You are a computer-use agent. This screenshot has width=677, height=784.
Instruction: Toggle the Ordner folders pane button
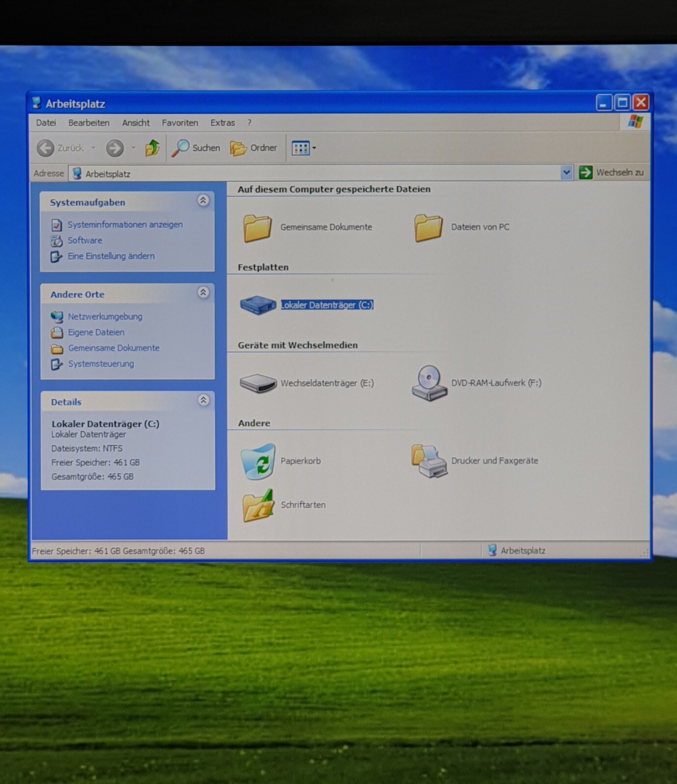point(253,147)
